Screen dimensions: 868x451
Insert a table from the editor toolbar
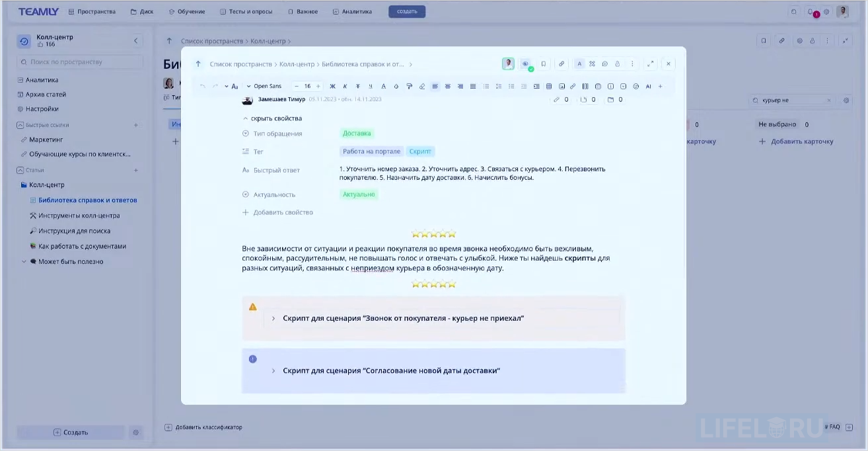pyautogui.click(x=549, y=86)
